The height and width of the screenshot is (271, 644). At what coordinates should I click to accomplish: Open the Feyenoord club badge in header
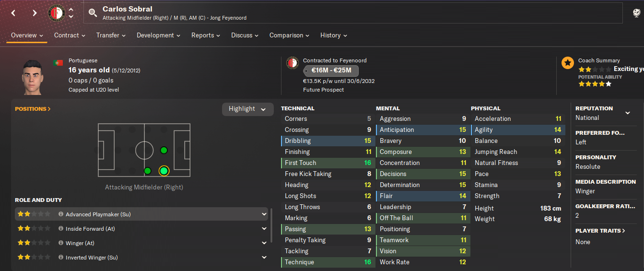[56, 13]
